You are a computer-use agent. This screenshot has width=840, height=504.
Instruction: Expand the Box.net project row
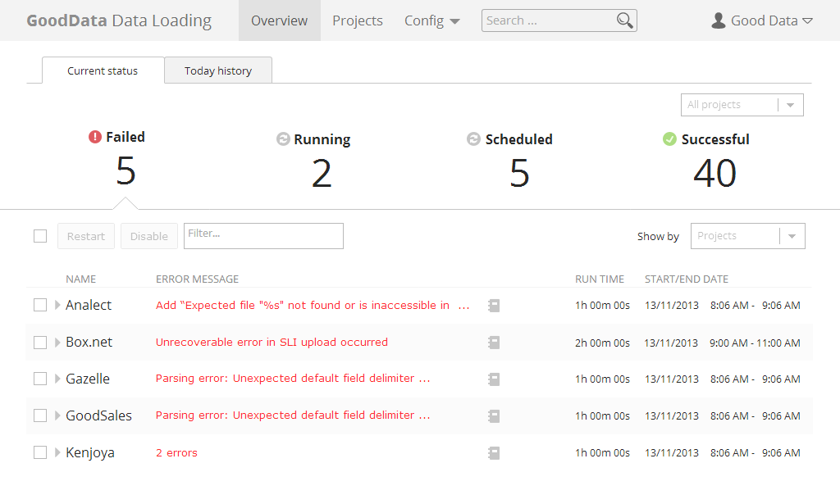[57, 343]
